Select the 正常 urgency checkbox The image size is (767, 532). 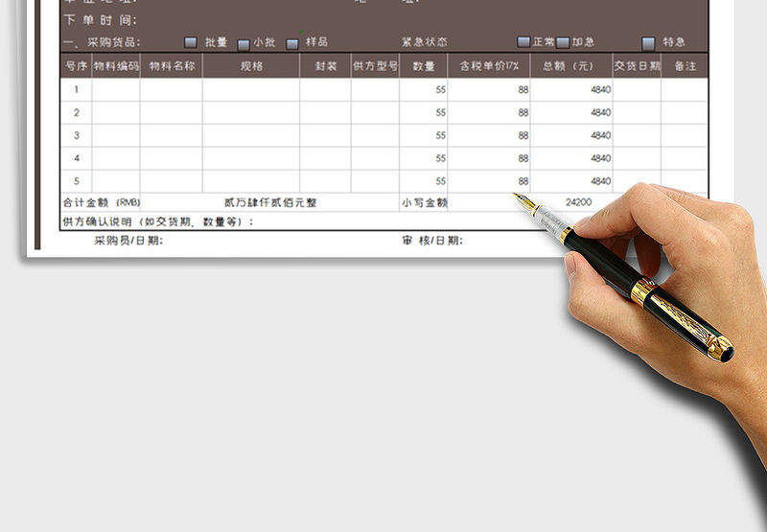(523, 42)
